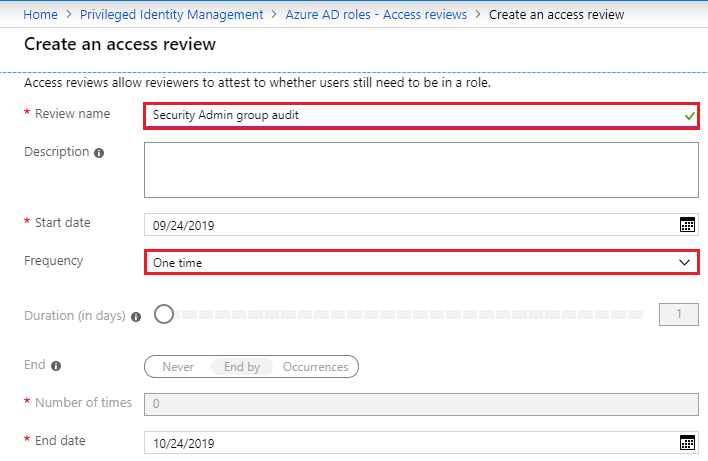Viewport: 708px width, 461px height.
Task: Open the Start date calendar picker icon
Action: coord(687,224)
